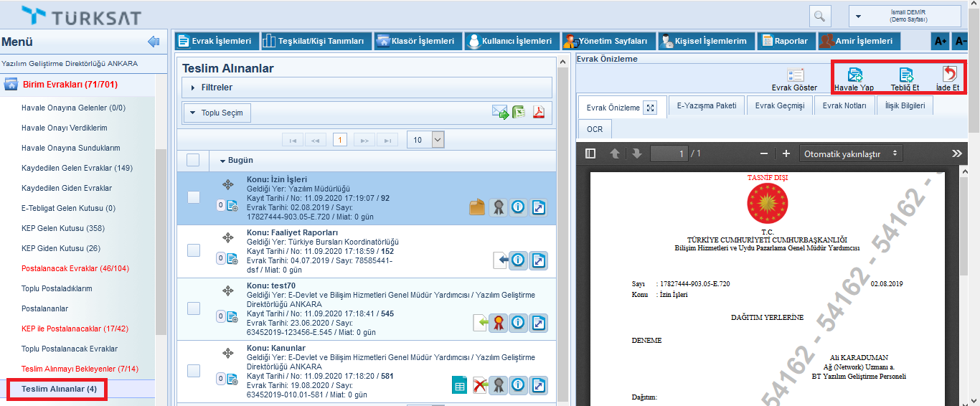Click the PDF zoom-in plus button
Screen dimensions: 980x406
(x=786, y=154)
